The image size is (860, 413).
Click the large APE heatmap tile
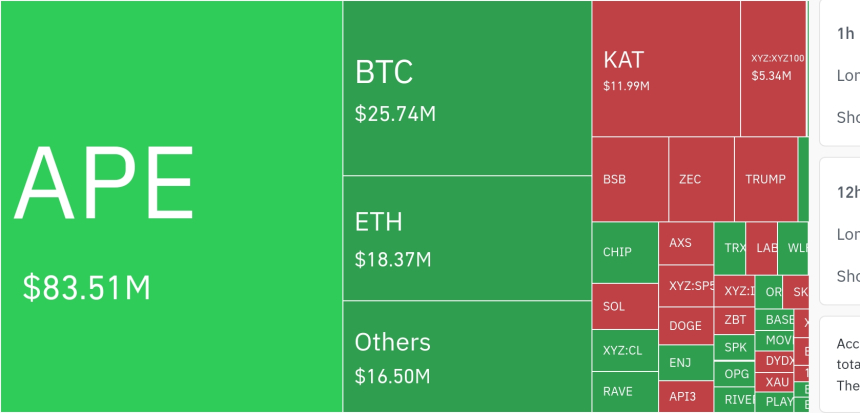170,206
